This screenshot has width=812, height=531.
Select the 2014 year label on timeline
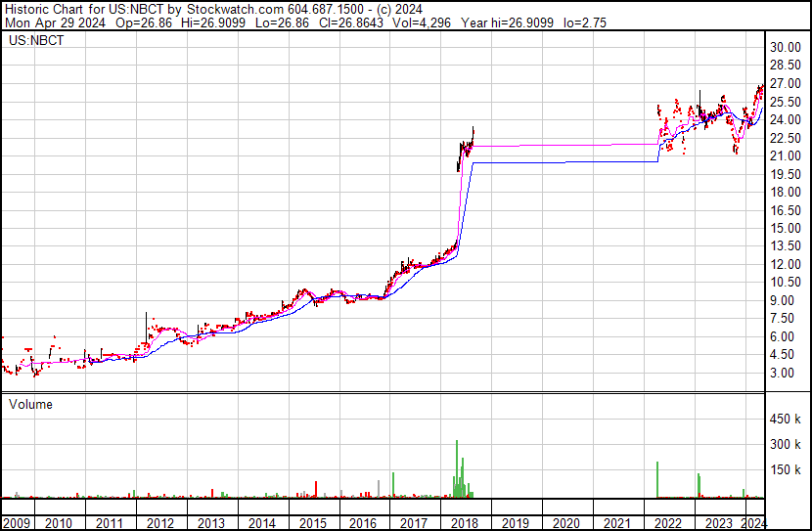coord(261,523)
